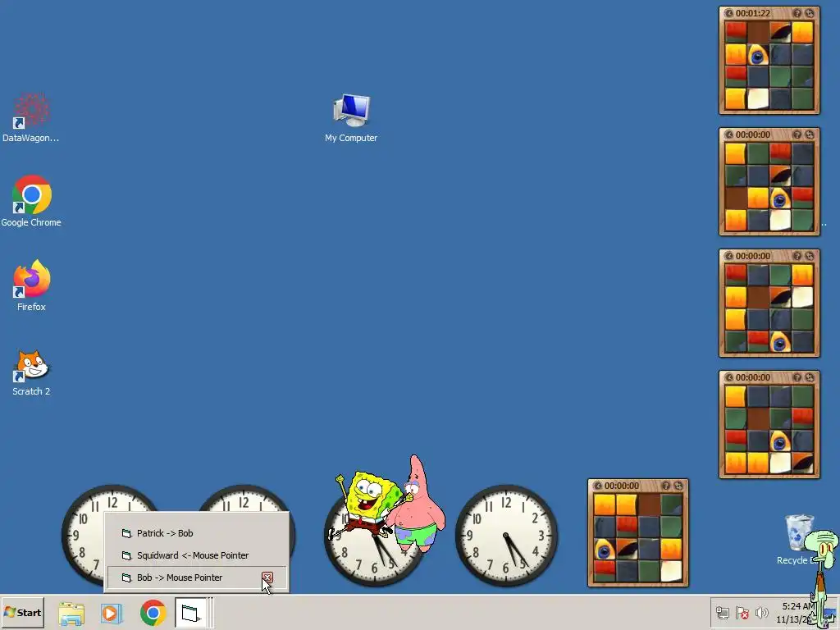Click timer icon on second right-column puzzle
This screenshot has height=630, width=840.
tap(729, 135)
